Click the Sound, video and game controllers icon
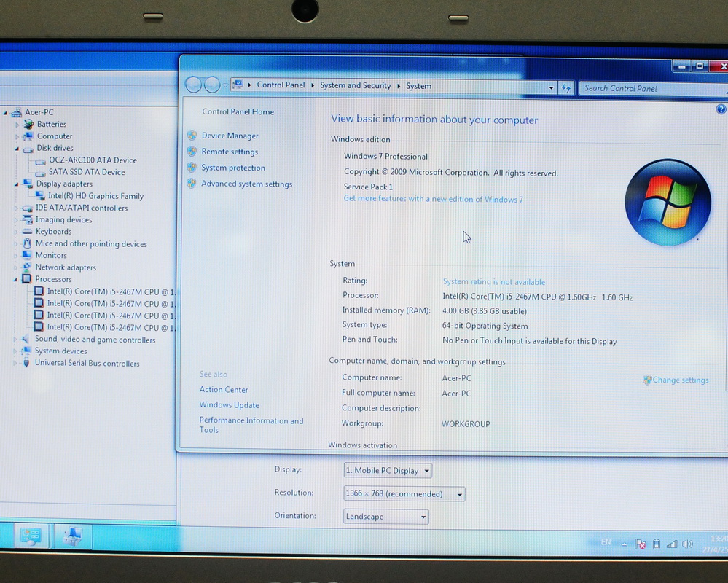 click(26, 340)
